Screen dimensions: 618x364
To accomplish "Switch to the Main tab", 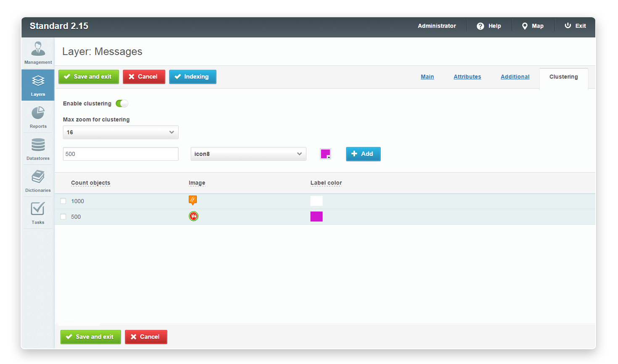I will click(x=427, y=77).
